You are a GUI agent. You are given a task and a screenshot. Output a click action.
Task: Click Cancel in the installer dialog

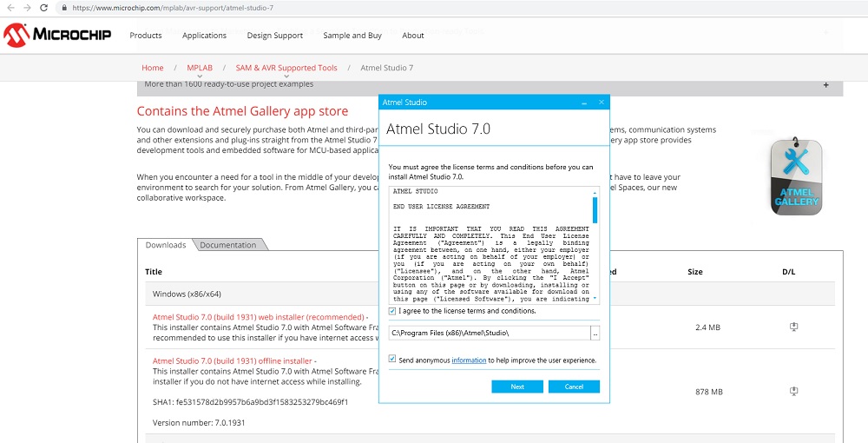tap(574, 387)
